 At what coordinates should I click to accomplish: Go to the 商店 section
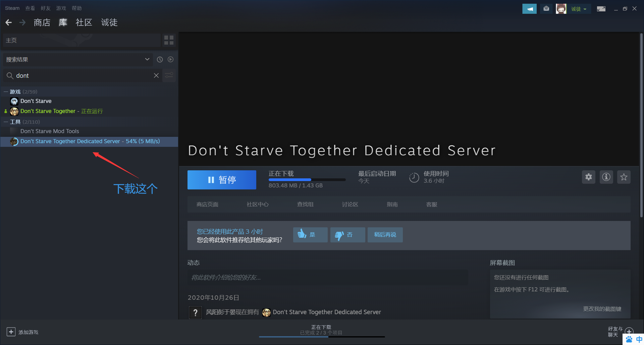coord(42,22)
